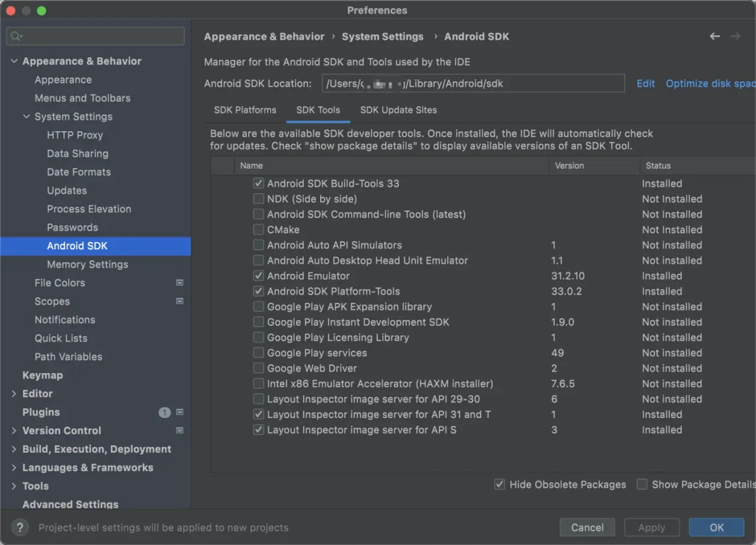Click the project-level icon beside File Colors
This screenshot has width=756, height=545.
[179, 282]
